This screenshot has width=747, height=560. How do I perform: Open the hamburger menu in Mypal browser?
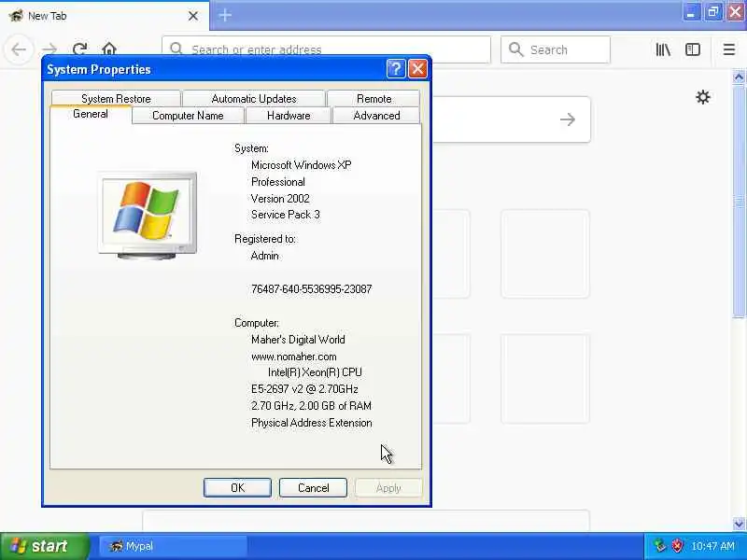click(729, 49)
